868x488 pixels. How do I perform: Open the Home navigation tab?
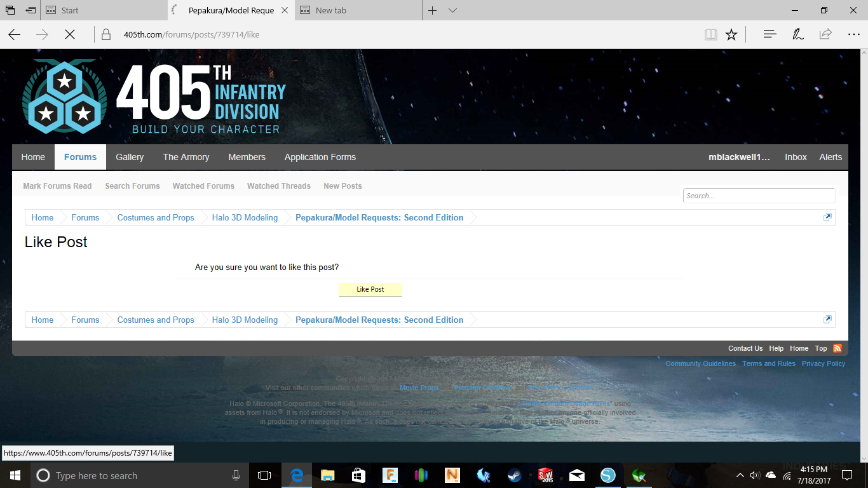pyautogui.click(x=33, y=157)
